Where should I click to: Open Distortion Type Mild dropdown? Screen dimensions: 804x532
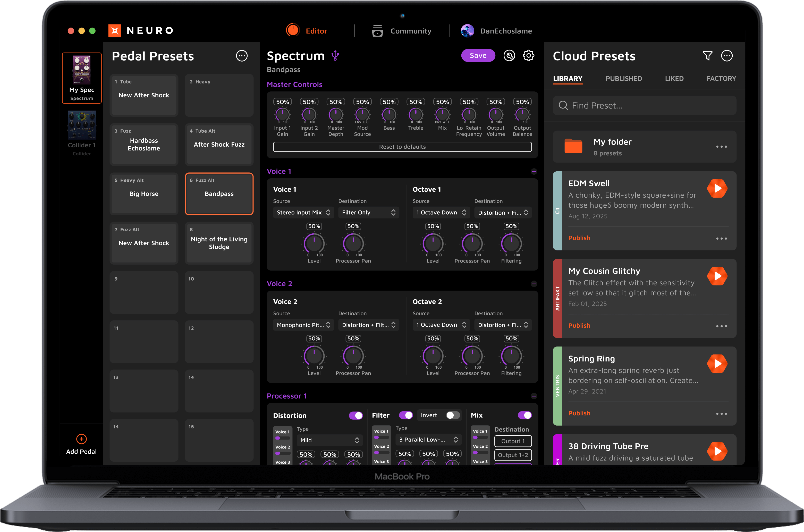tap(329, 440)
